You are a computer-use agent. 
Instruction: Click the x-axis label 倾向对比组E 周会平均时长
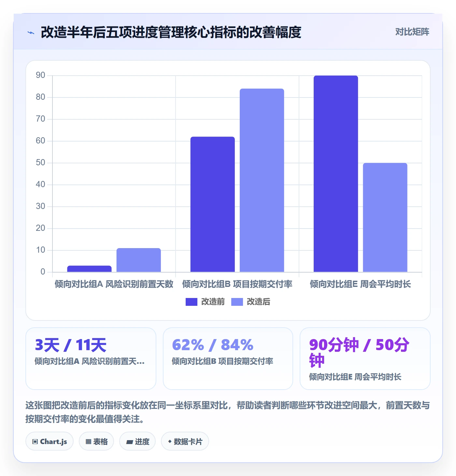pos(360,284)
